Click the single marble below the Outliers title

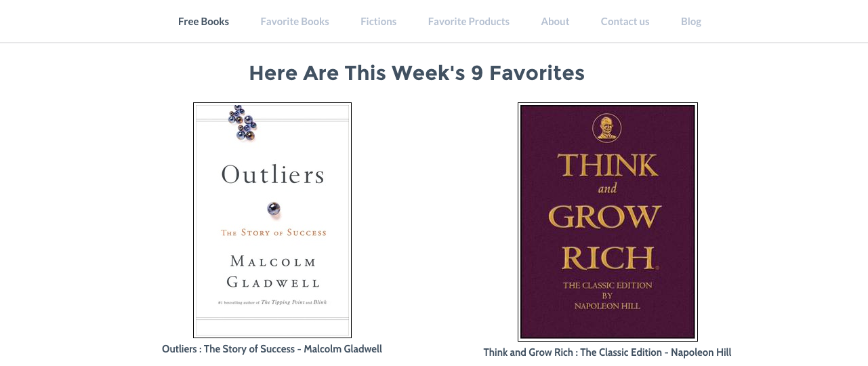tap(274, 209)
